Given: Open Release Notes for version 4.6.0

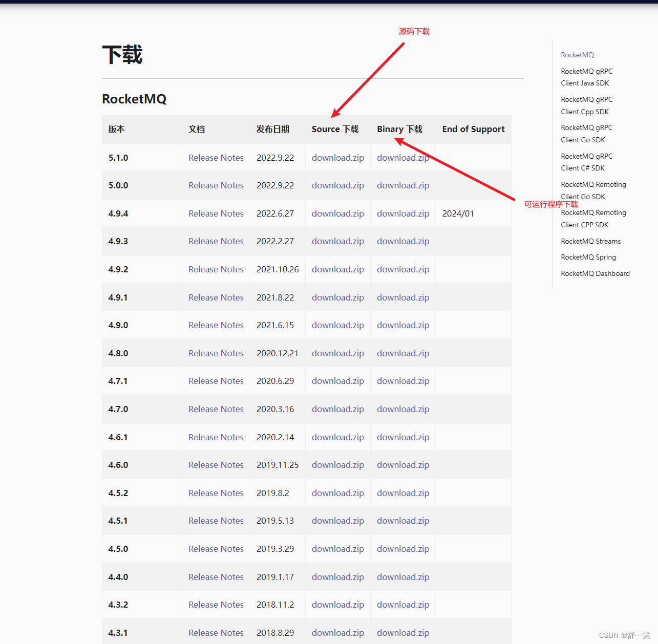Looking at the screenshot, I should 216,465.
